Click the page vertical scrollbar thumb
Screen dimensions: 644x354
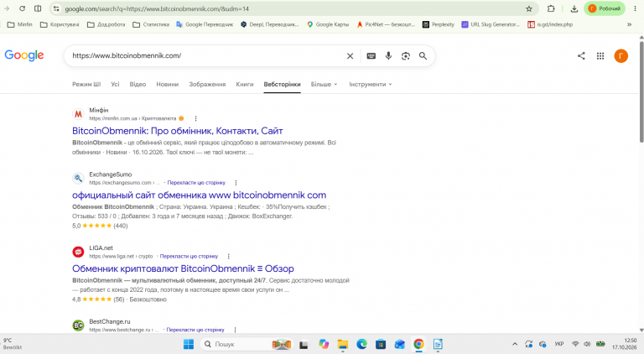[x=641, y=91]
